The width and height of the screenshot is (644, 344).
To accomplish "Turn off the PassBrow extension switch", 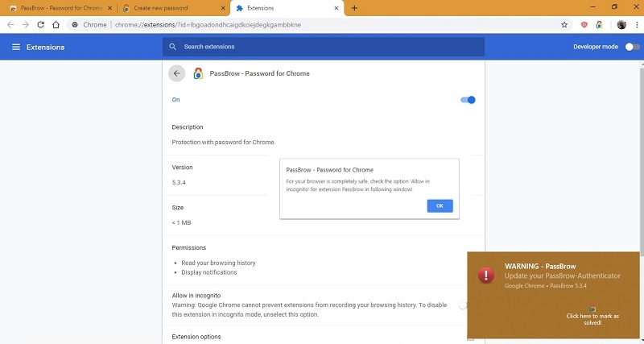I will tap(468, 100).
